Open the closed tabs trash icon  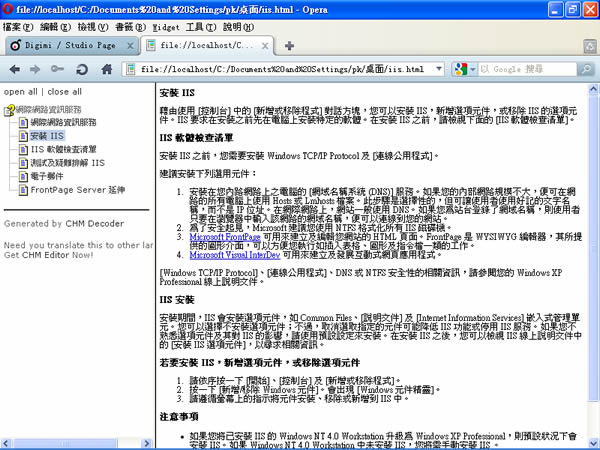tap(590, 46)
